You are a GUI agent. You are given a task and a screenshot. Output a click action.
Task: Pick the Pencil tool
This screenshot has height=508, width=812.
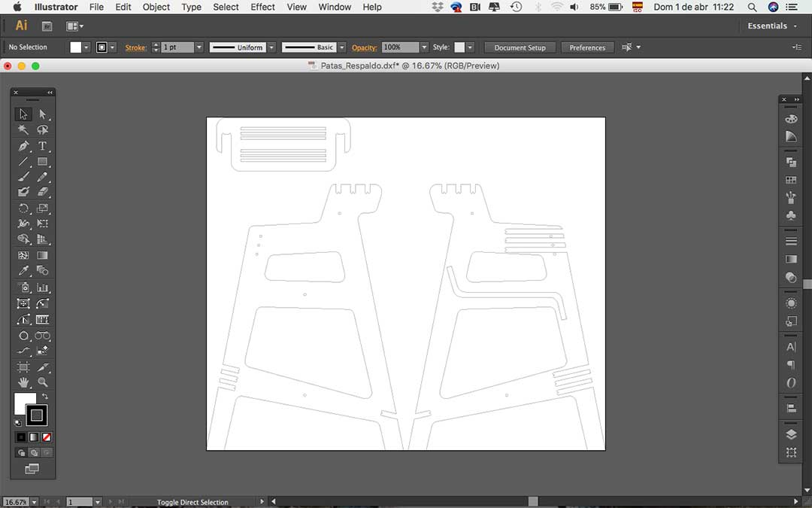coord(42,177)
